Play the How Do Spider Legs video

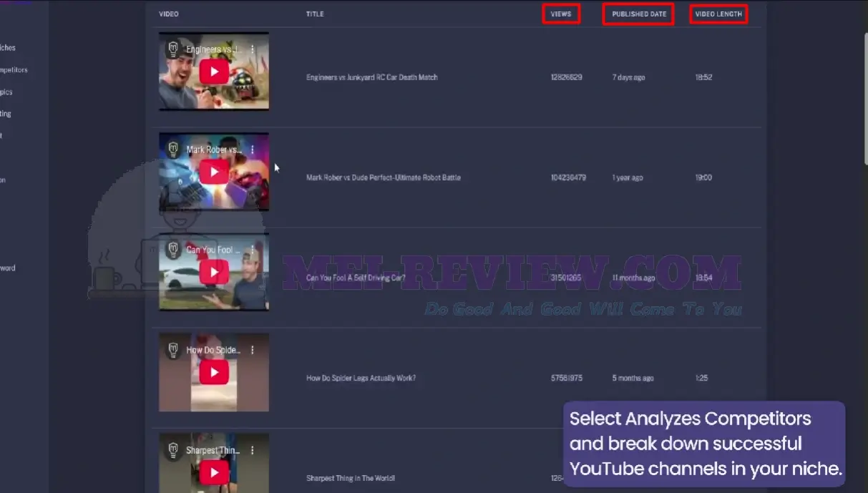(214, 372)
